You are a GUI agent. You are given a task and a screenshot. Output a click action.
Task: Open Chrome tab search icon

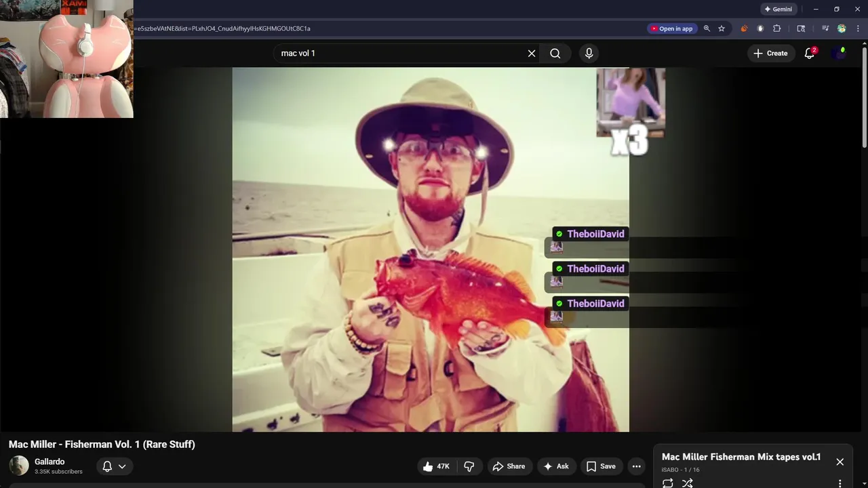(801, 28)
